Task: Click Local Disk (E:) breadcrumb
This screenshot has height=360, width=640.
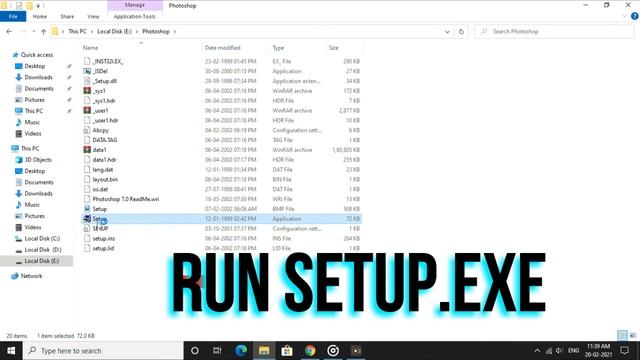Action: point(114,31)
